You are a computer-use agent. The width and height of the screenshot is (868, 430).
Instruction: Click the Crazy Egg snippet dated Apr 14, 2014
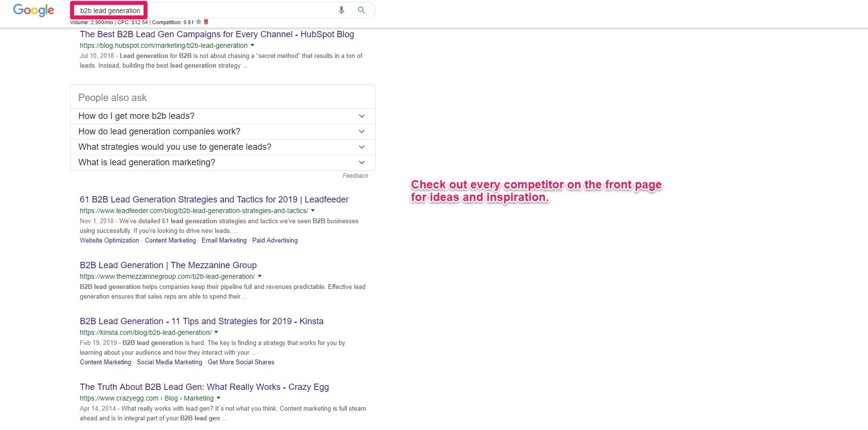click(x=223, y=414)
